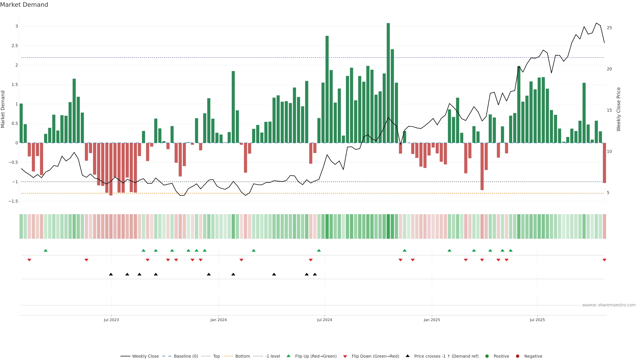Click the green Flip Up triangle legend icon
This screenshot has width=644, height=362.
288,356
